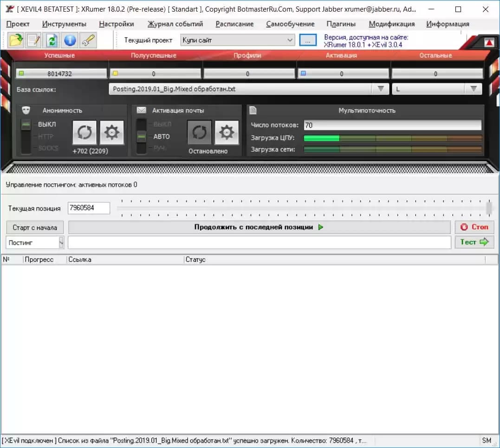Open Активация почты gear settings

tap(227, 132)
